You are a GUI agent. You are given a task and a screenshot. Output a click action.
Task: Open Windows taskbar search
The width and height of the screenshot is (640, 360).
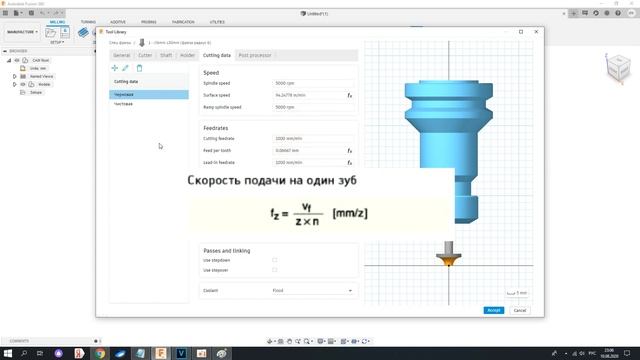tap(24, 353)
